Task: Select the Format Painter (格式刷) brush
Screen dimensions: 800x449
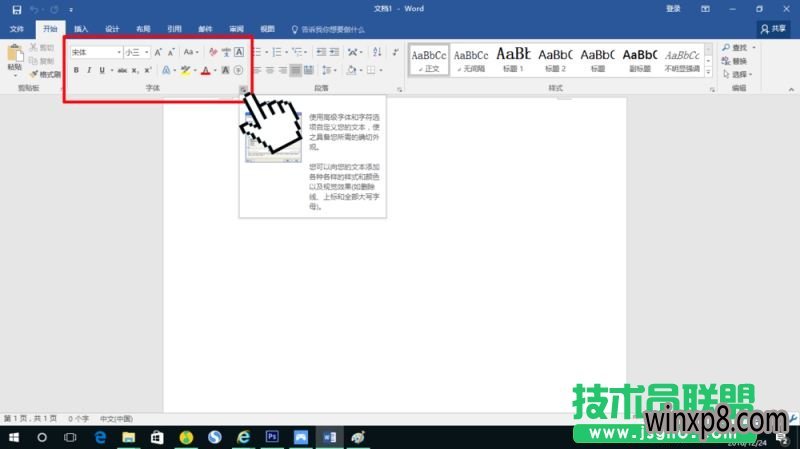Action: [x=45, y=74]
